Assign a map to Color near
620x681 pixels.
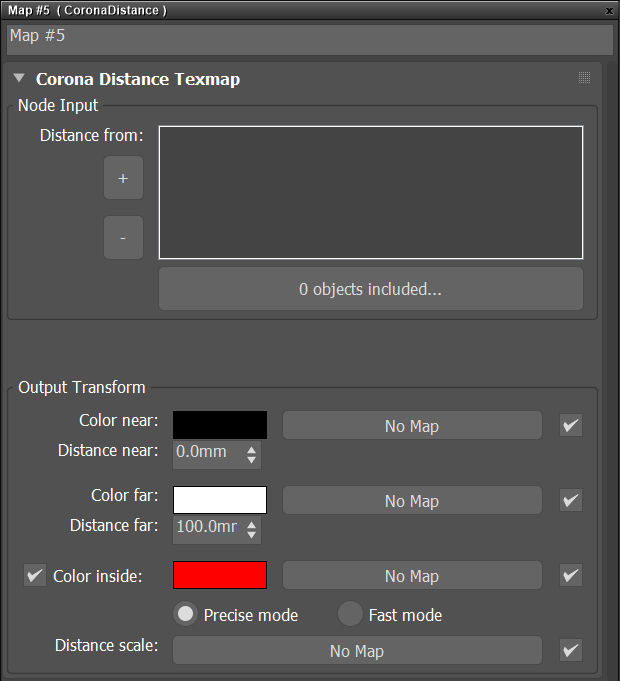(412, 426)
